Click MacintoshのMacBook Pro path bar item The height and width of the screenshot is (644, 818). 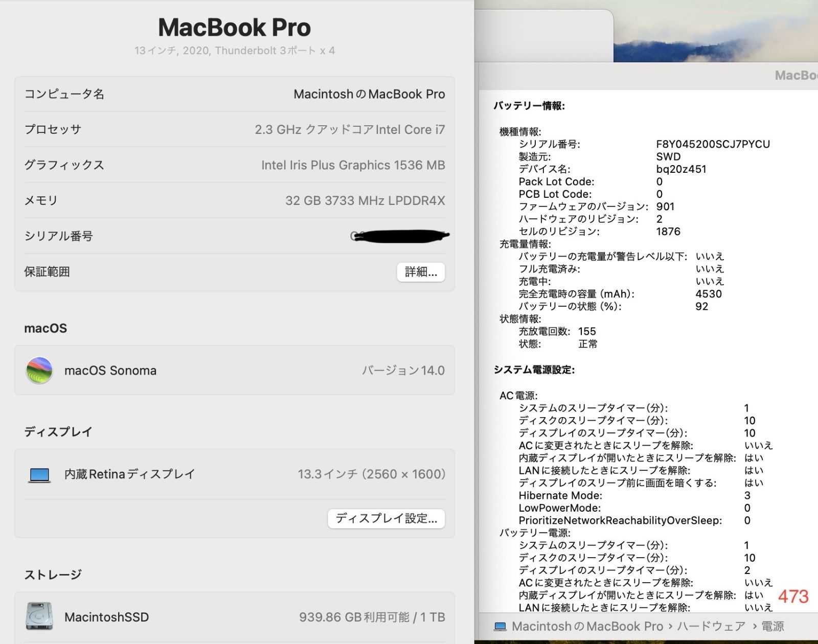pos(587,627)
